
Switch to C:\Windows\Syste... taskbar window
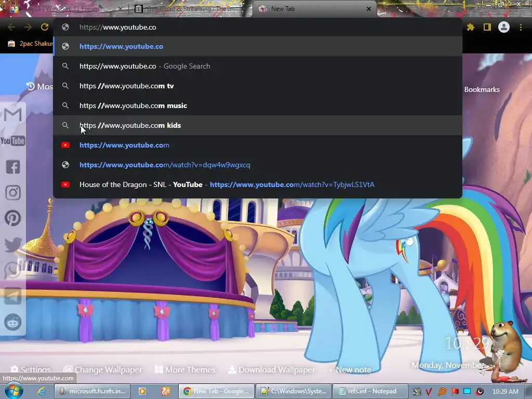(294, 392)
